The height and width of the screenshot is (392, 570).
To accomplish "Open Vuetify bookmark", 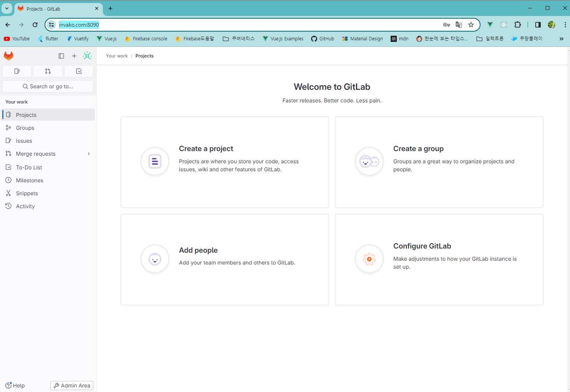I will [78, 39].
